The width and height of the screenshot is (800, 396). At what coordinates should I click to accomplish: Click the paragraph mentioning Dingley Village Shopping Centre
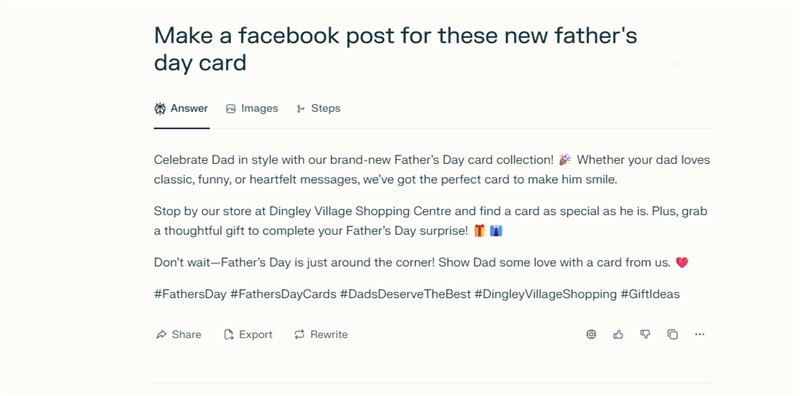(x=431, y=221)
